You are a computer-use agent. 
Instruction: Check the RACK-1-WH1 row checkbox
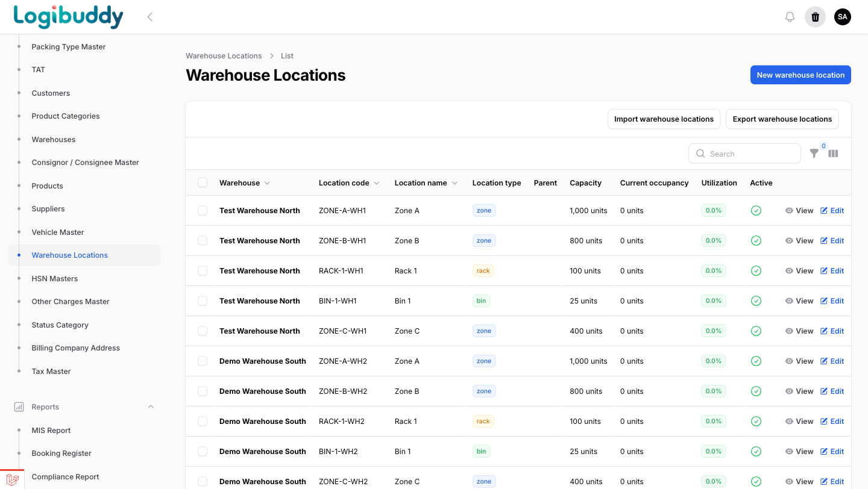point(203,271)
